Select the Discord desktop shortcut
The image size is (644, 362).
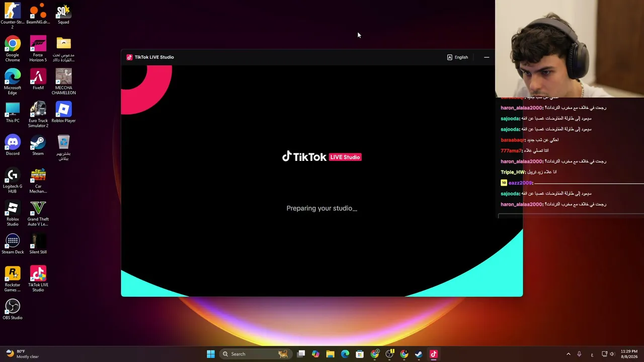13,145
